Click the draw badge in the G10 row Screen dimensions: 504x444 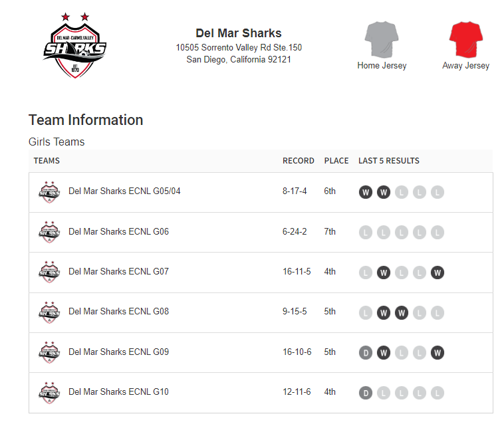(x=365, y=393)
